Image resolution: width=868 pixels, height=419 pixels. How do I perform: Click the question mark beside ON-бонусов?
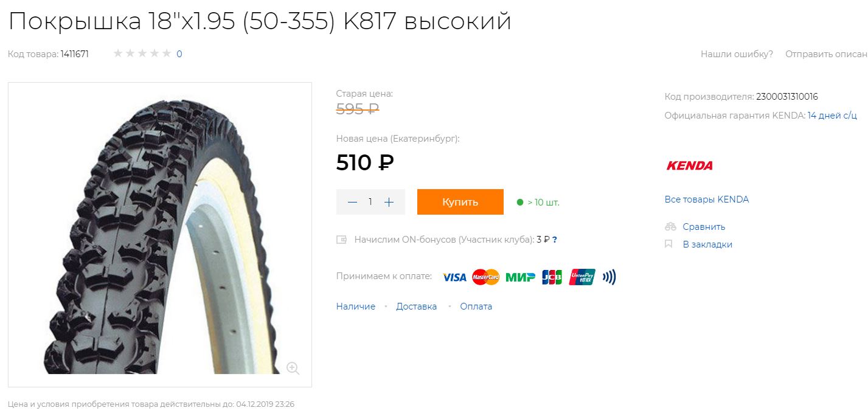(x=555, y=240)
